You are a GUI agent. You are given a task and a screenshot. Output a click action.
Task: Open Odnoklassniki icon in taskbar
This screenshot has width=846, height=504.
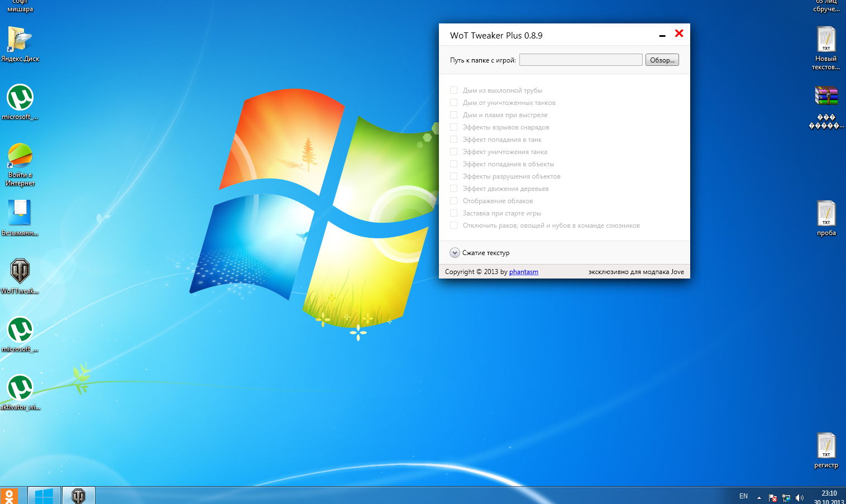pos(9,496)
